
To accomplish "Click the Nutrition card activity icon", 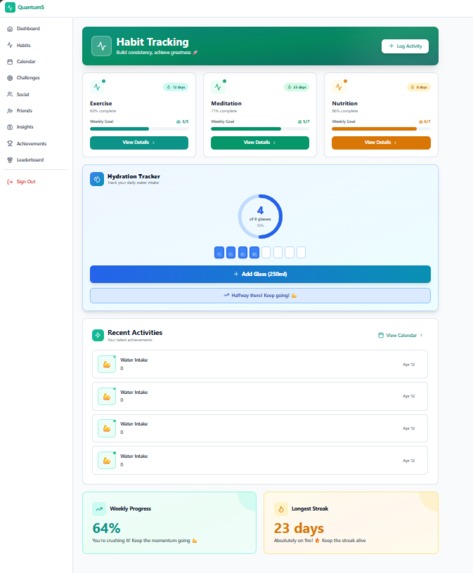I will [x=339, y=87].
